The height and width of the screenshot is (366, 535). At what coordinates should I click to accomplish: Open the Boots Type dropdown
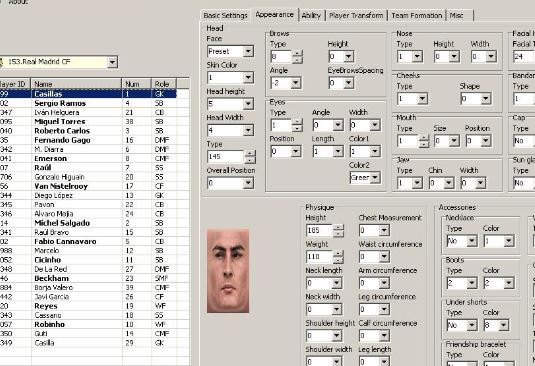[x=472, y=283]
